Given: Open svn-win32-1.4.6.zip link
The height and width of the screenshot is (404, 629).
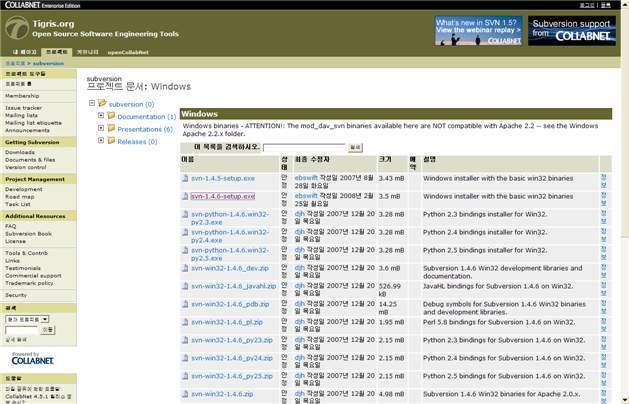Looking at the screenshot, I should (x=222, y=394).
